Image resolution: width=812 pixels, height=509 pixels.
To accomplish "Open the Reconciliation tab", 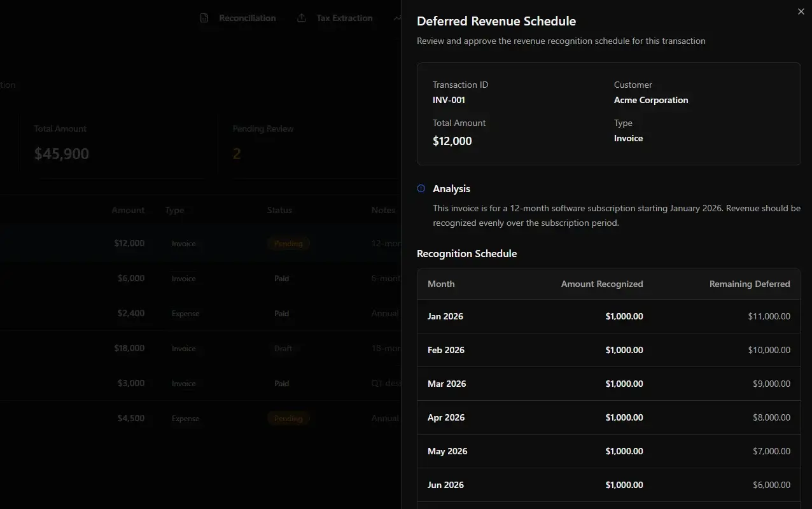I will 247,18.
